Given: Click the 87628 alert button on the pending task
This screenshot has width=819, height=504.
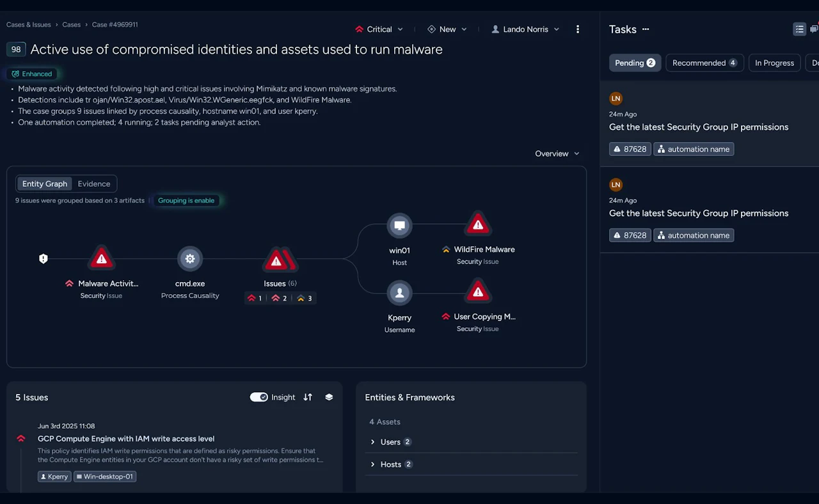Looking at the screenshot, I should click(x=630, y=148).
